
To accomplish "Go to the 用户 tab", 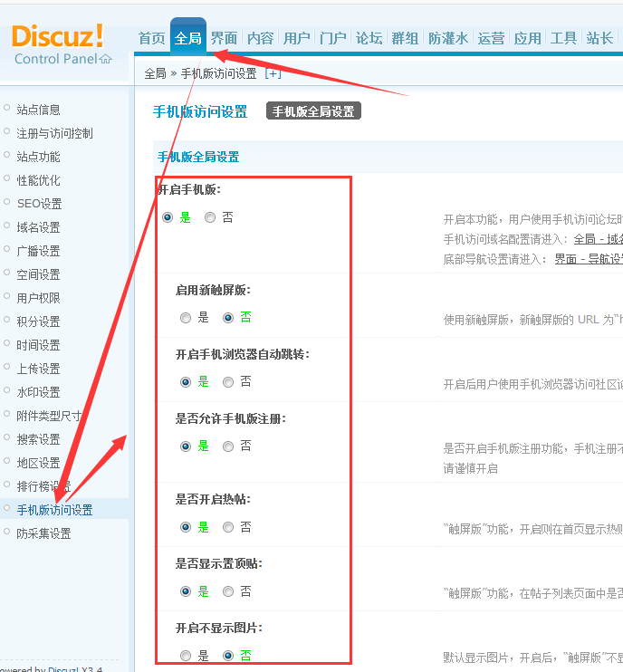I will [296, 39].
